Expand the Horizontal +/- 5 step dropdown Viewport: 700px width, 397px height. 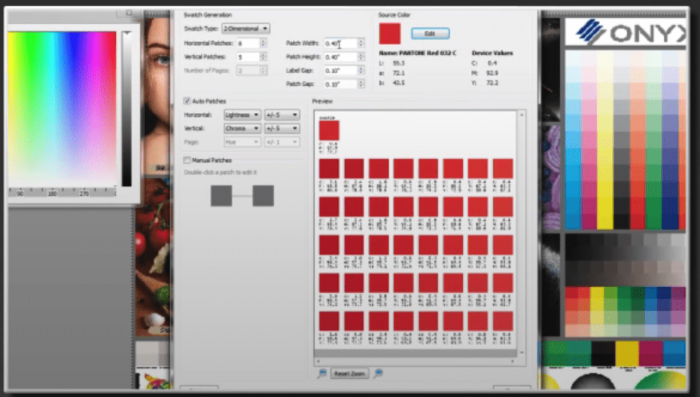click(282, 115)
